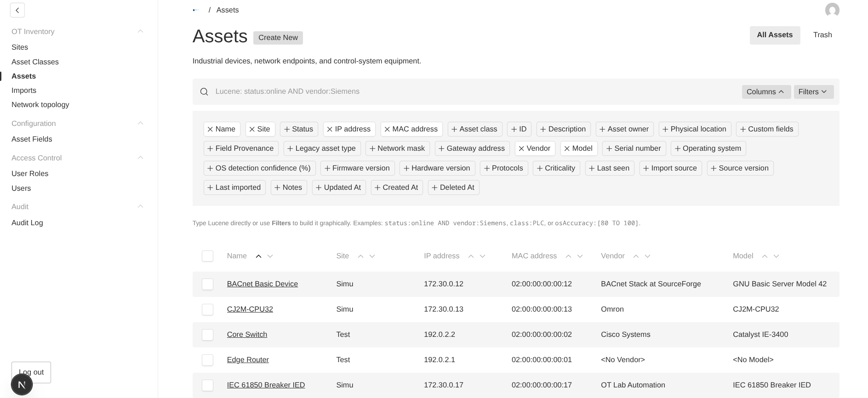Sort MAC address column ascending

[x=568, y=256]
